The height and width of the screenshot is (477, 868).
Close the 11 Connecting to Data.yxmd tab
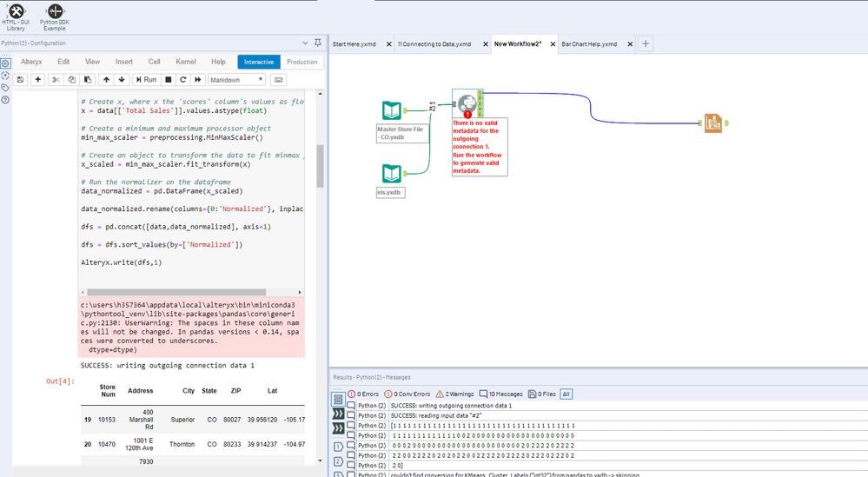point(486,44)
